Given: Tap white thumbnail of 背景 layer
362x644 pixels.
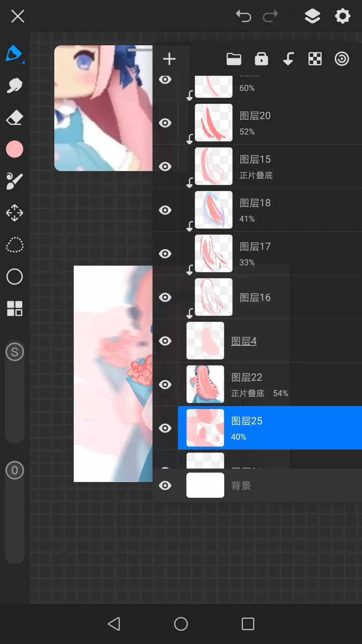Looking at the screenshot, I should 205,485.
